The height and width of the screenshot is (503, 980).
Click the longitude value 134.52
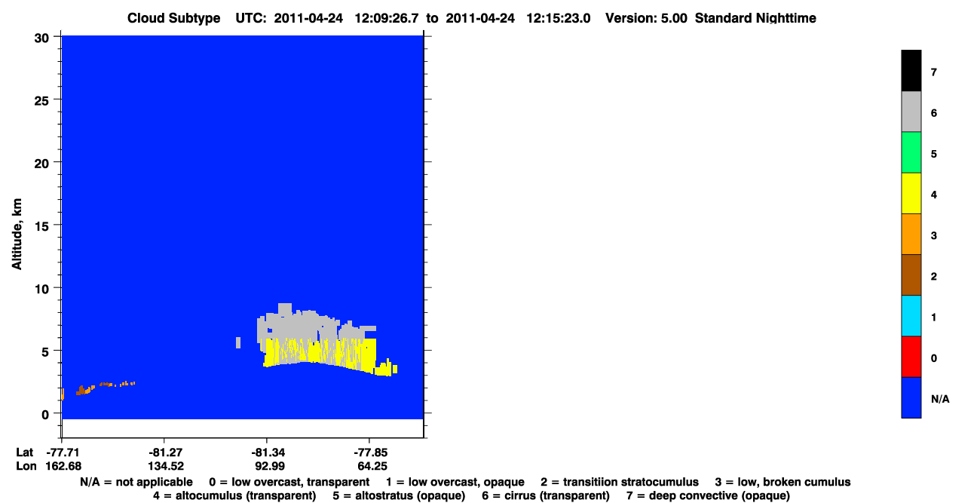tap(164, 466)
